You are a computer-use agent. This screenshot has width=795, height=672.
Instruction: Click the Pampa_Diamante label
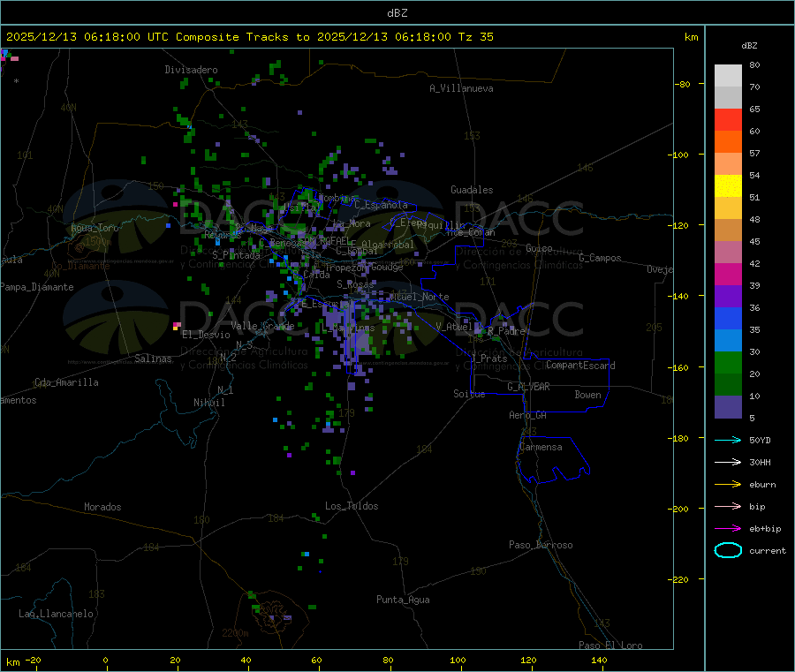point(37,287)
